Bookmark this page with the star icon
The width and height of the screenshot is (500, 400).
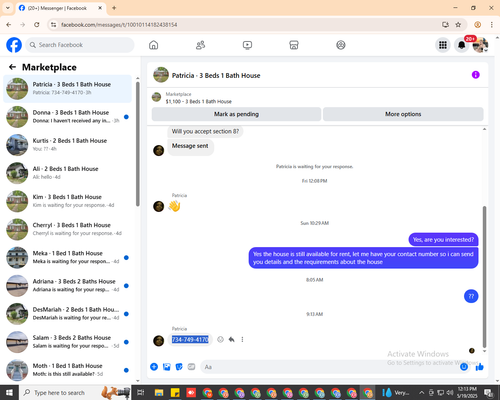[x=458, y=25]
